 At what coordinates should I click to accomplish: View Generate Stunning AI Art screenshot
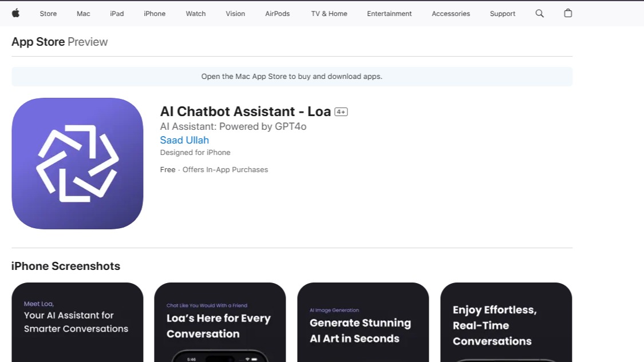[x=363, y=322]
